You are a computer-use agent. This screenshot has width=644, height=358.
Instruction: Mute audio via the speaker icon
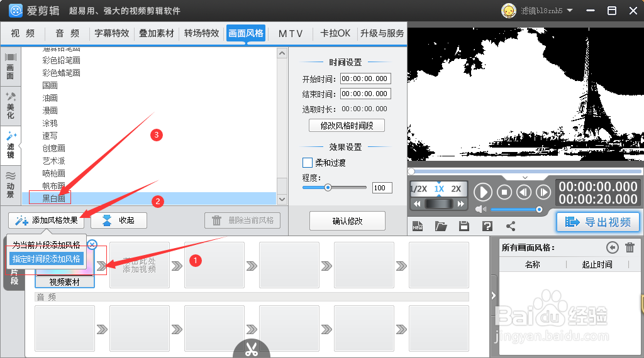480,210
